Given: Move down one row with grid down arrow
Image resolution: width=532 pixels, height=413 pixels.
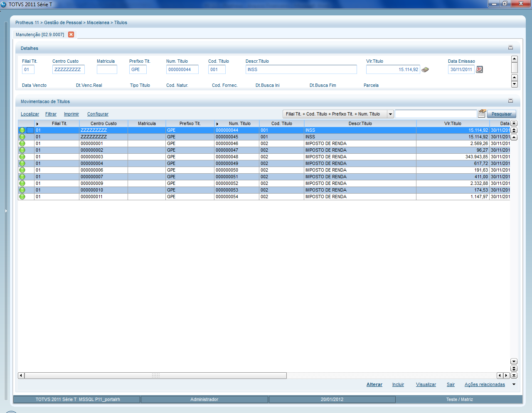Looking at the screenshot, I should 514,361.
